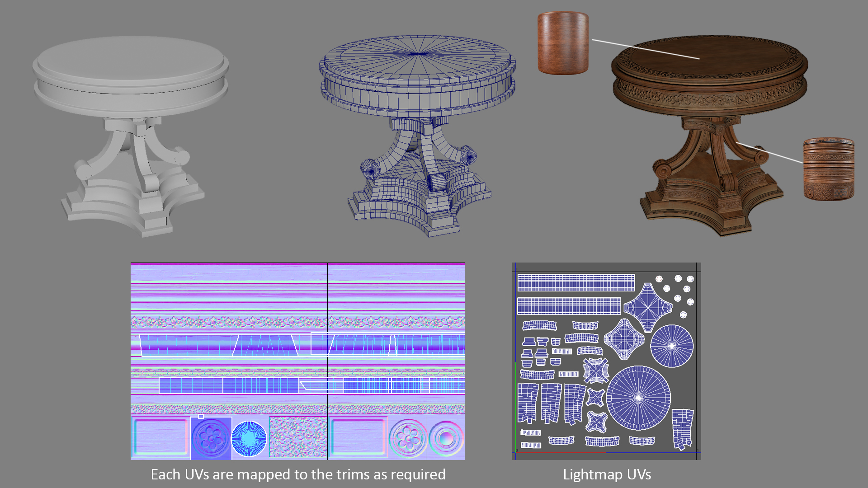Click the concentric ring knob normal map tile
The height and width of the screenshot is (488, 868).
click(x=446, y=438)
